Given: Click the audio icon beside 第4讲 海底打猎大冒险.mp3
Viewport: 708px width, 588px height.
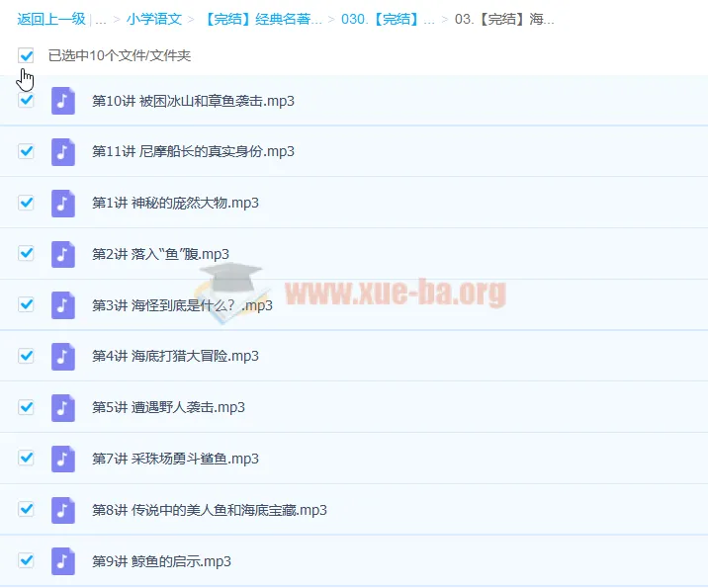Looking at the screenshot, I should (x=63, y=356).
